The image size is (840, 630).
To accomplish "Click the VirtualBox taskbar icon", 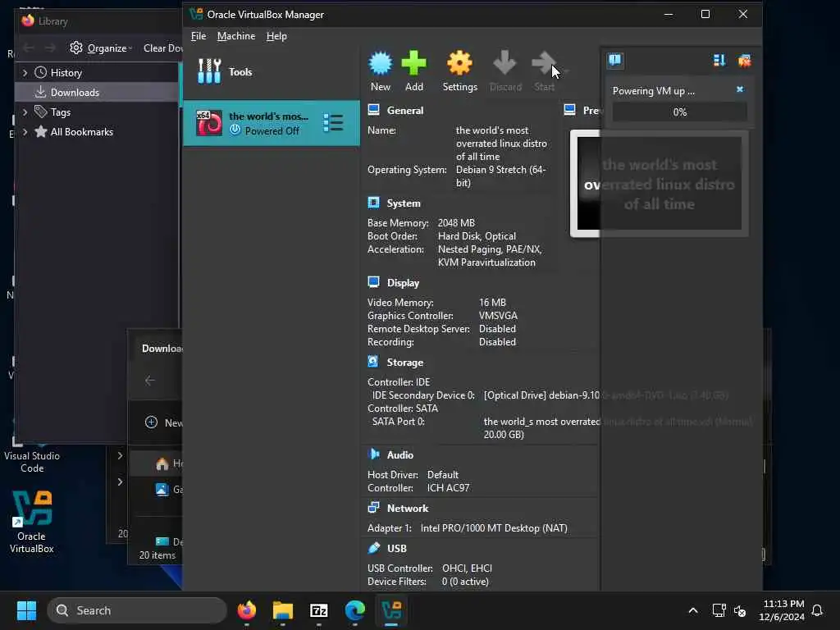I will [x=391, y=610].
